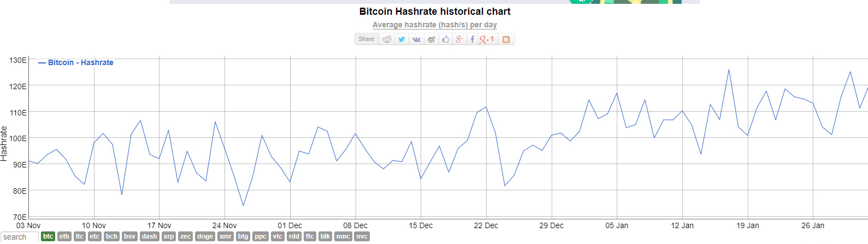The width and height of the screenshot is (868, 244).
Task: Click the Share: label
Action: [367, 39]
